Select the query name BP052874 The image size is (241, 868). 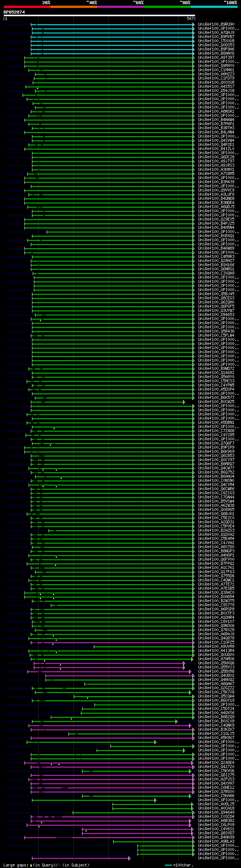click(x=14, y=12)
